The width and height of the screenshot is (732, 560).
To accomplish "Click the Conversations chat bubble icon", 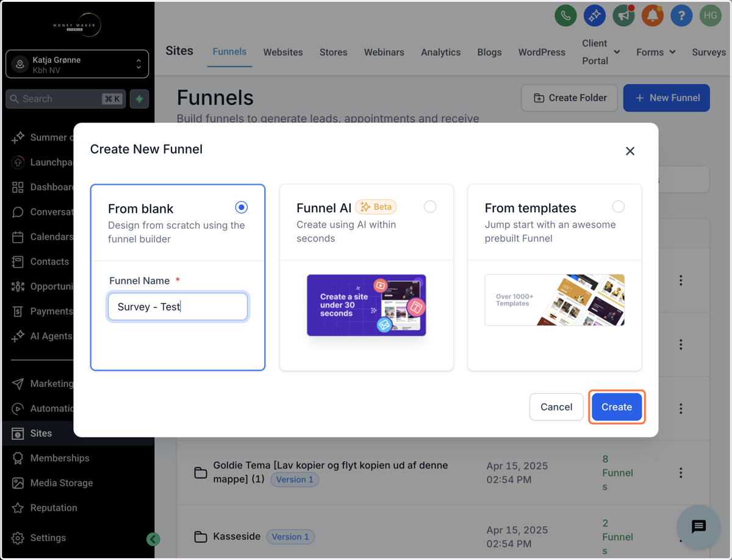I will (x=18, y=212).
